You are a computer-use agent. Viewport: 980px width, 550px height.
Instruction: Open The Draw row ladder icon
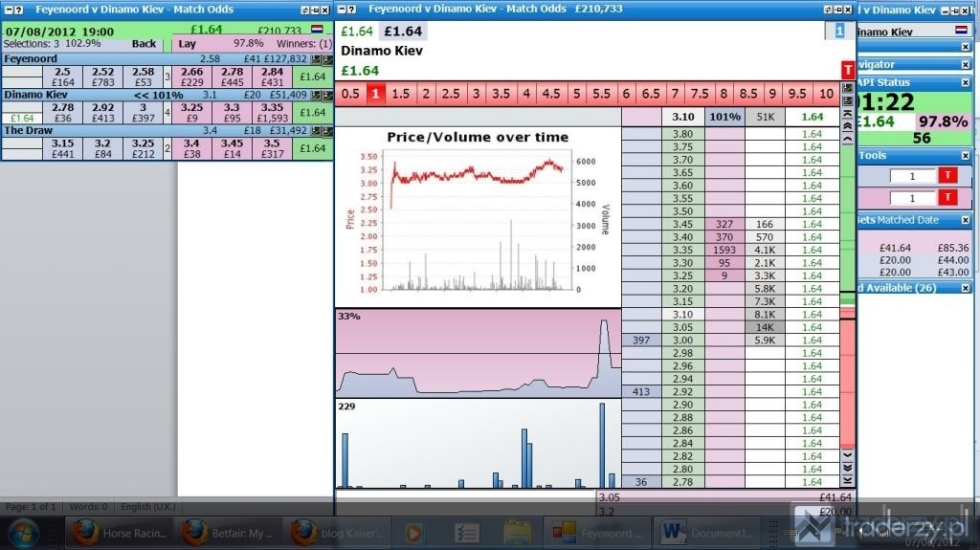(327, 131)
